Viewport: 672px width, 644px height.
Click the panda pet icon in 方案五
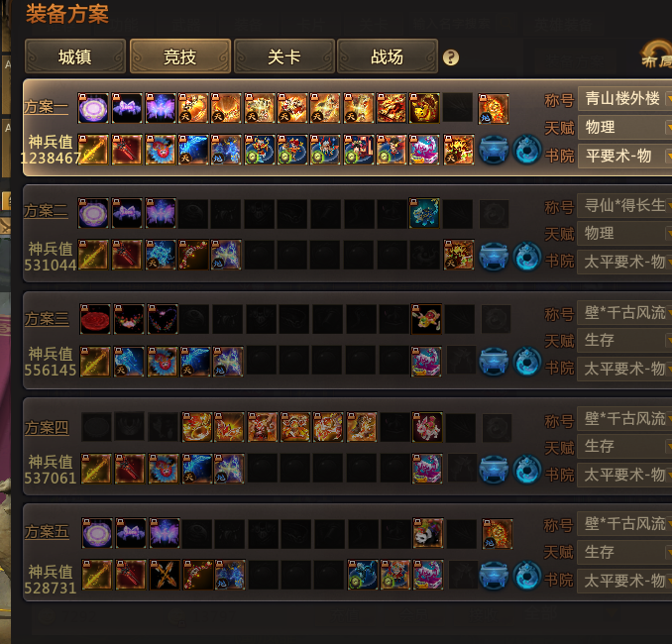[428, 533]
